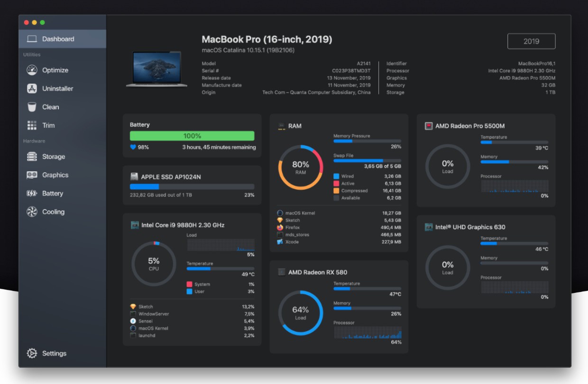Click the MacBookPro16,1 identifier value

537,64
